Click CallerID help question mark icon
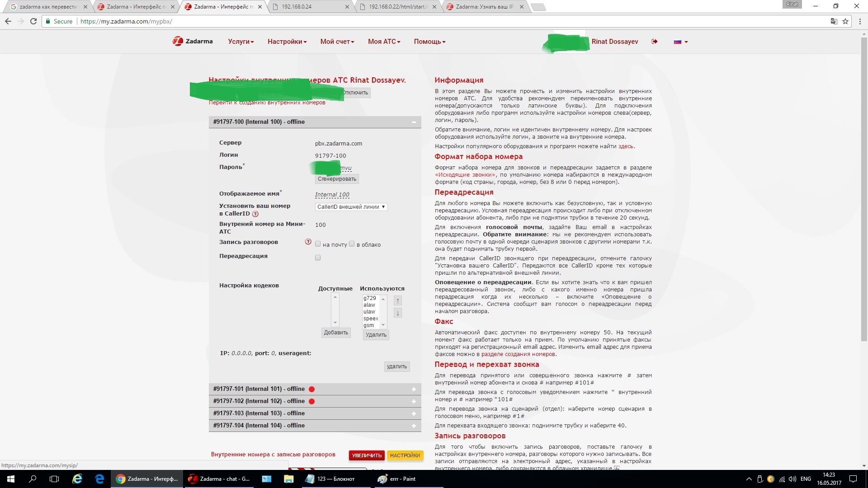 click(255, 214)
